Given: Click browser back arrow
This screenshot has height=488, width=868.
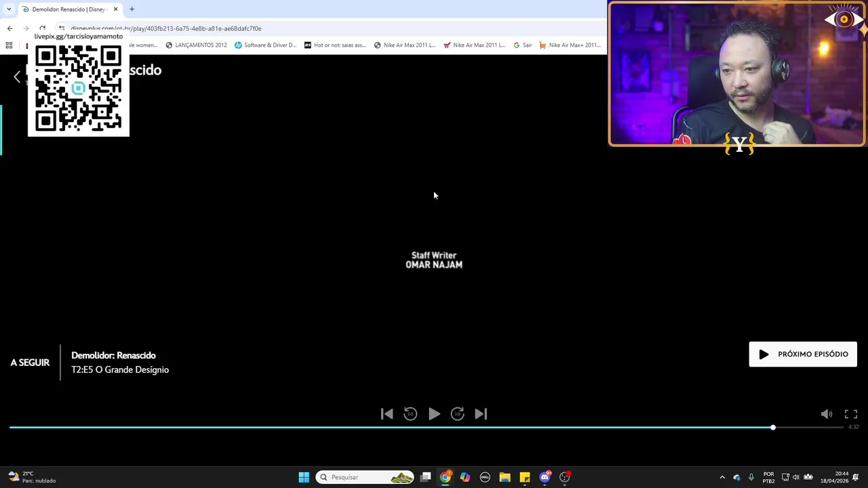Looking at the screenshot, I should 9,28.
